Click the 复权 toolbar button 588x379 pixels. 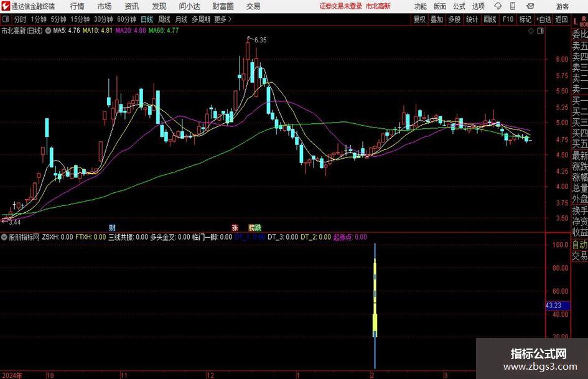click(x=419, y=19)
